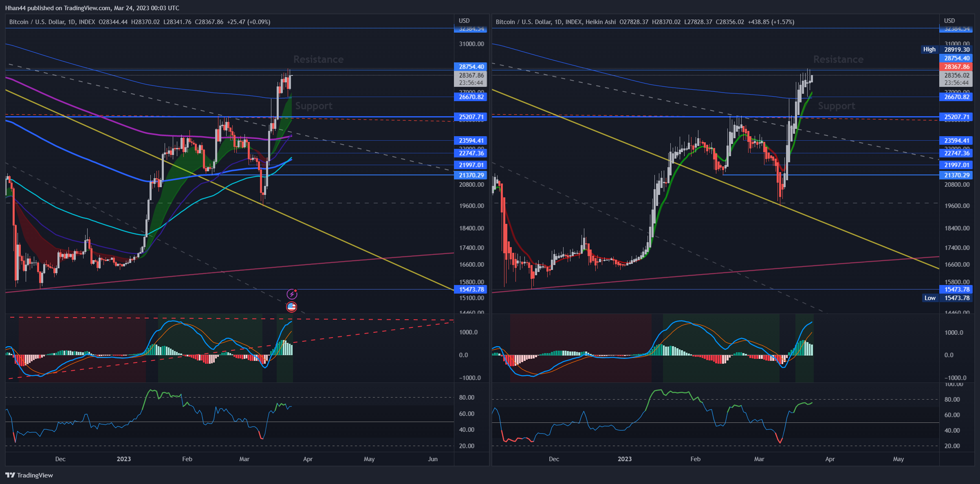Click Apr on left chart time axis
980x484 pixels.
point(308,459)
